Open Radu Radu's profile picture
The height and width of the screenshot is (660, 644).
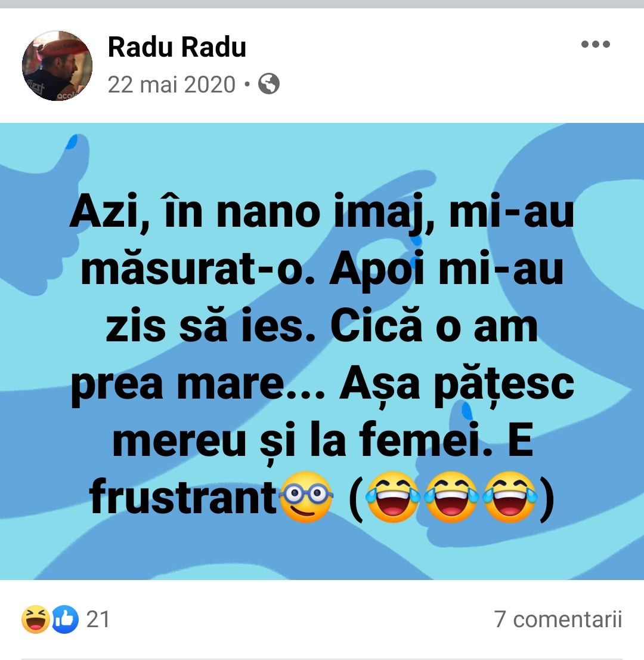(57, 66)
